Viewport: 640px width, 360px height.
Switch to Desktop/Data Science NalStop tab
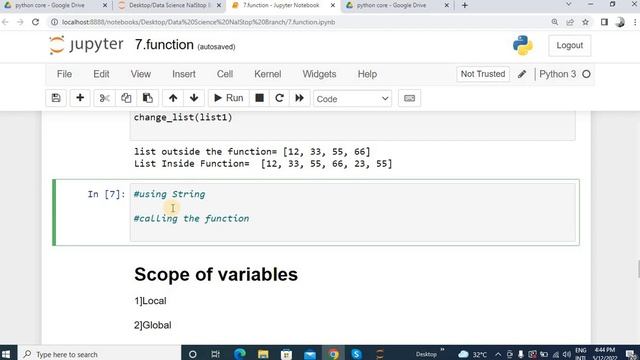(x=169, y=5)
